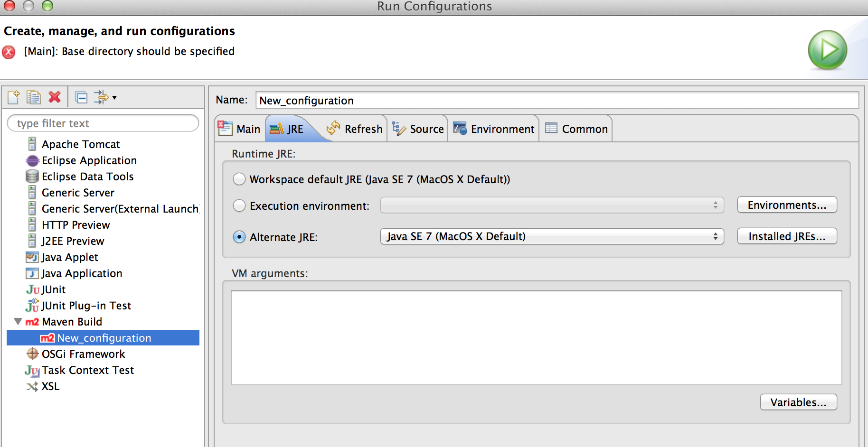
Task: Click the Installed JREs... button
Action: pyautogui.click(x=786, y=236)
